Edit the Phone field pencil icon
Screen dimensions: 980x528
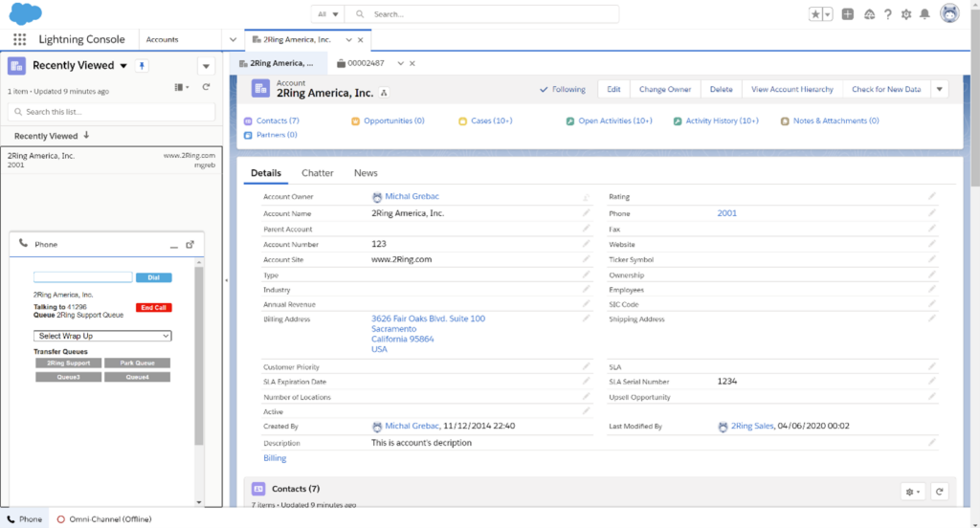click(931, 213)
